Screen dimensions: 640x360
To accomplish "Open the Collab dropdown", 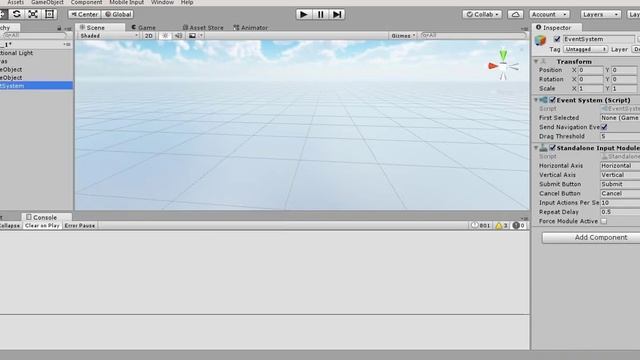I will click(482, 14).
